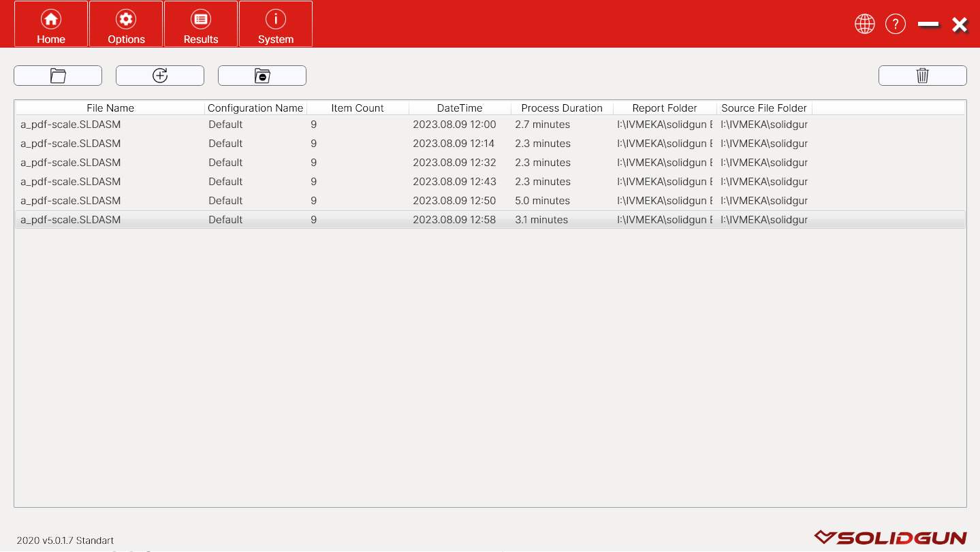Open the Results tab
The width and height of the screenshot is (980, 552).
(201, 24)
